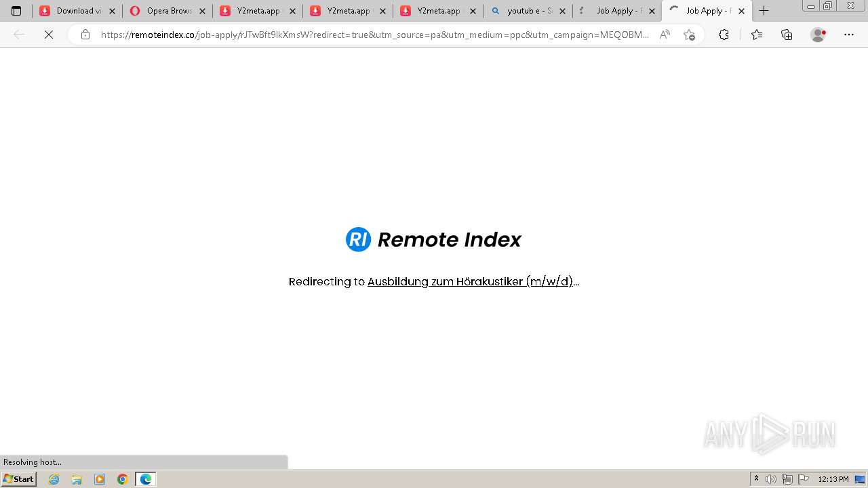
Task: Click the Remote Index logo
Action: click(x=433, y=239)
